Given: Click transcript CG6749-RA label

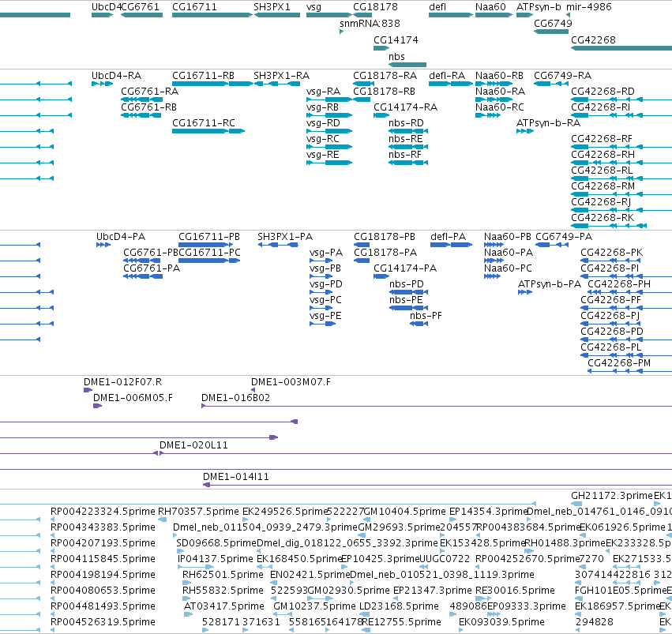Looking at the screenshot, I should click(562, 75).
